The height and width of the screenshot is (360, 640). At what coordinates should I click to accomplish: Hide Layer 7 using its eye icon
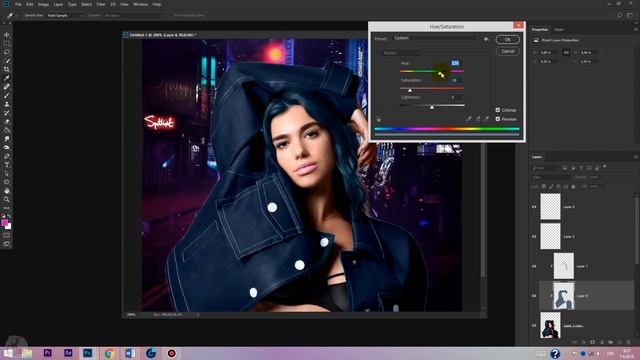click(x=534, y=266)
